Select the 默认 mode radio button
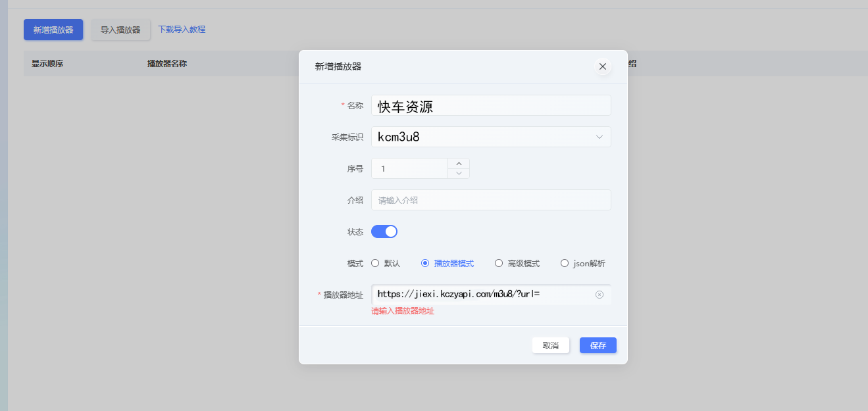The width and height of the screenshot is (868, 411). (x=375, y=263)
